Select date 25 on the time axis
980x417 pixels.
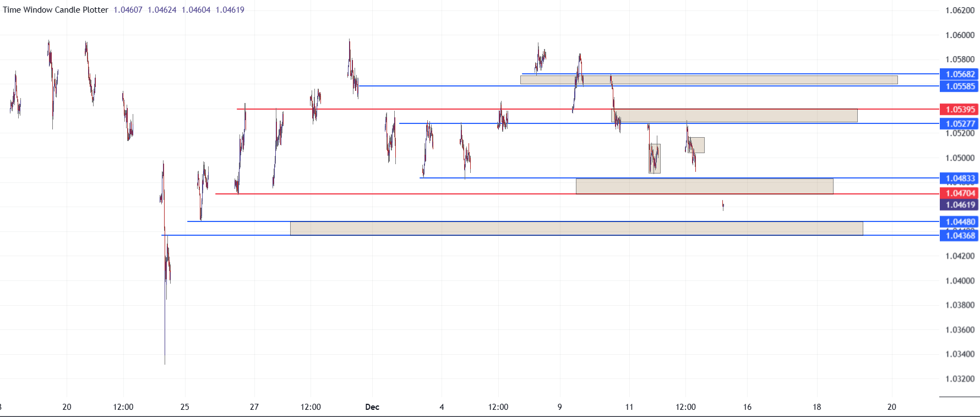[184, 407]
